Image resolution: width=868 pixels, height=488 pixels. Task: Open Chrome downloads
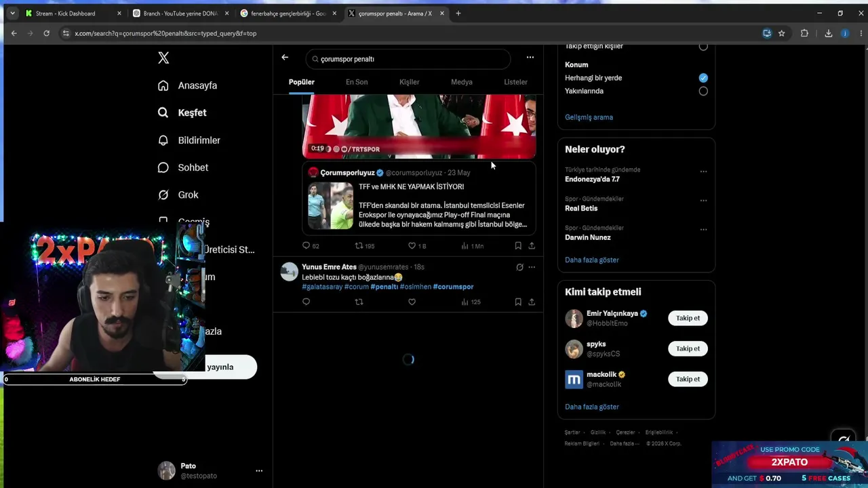828,33
